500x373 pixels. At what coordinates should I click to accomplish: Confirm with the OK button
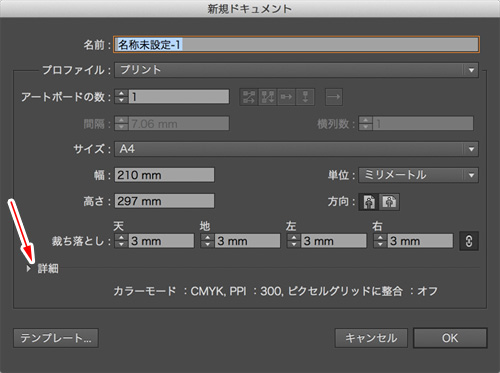click(x=450, y=338)
